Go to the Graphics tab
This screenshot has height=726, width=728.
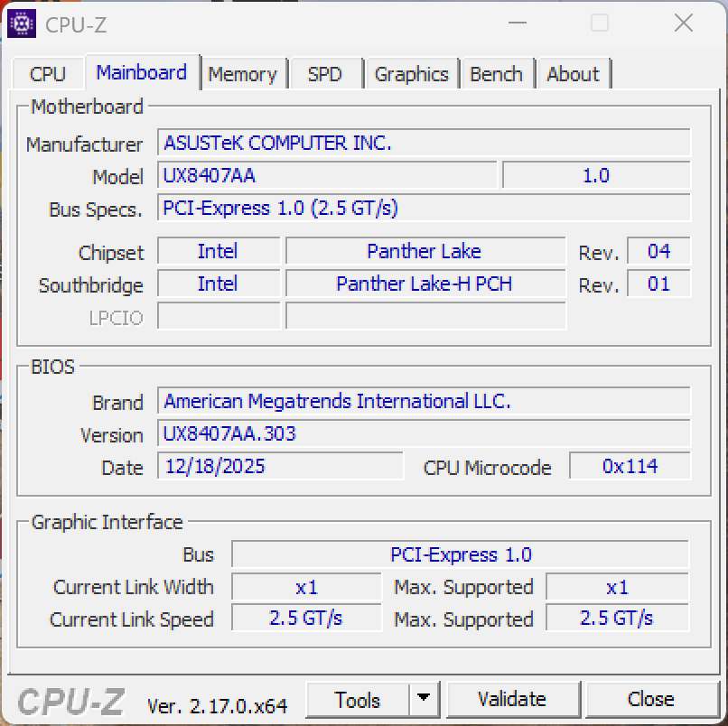point(411,74)
